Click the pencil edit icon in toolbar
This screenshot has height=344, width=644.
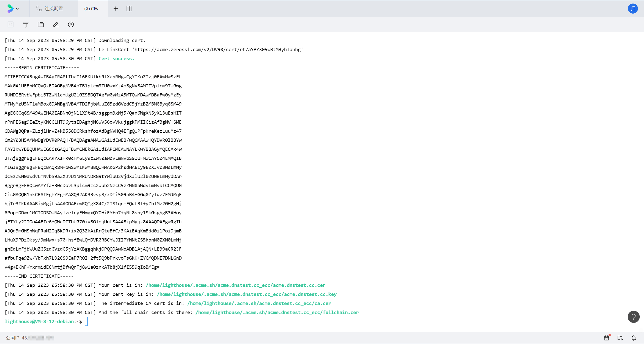pos(56,24)
